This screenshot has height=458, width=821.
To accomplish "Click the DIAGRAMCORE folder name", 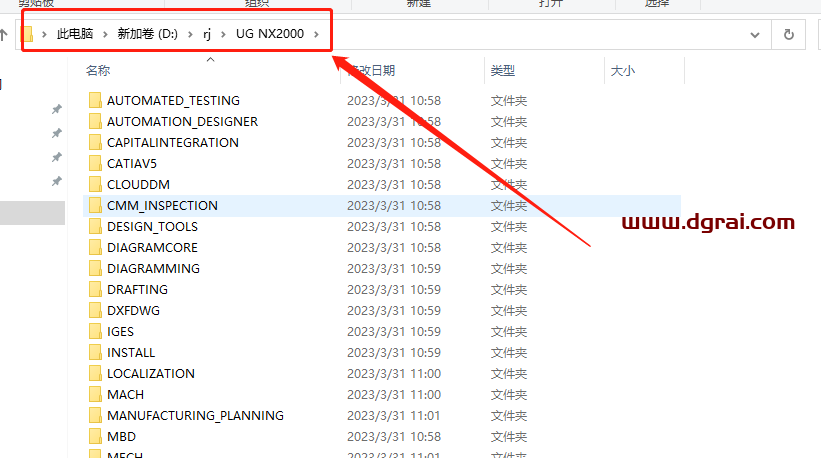I will click(x=152, y=248).
